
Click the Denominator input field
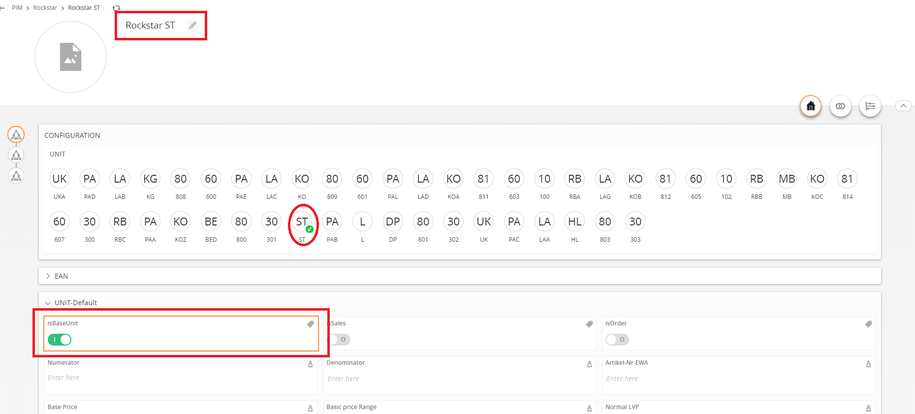tap(460, 378)
